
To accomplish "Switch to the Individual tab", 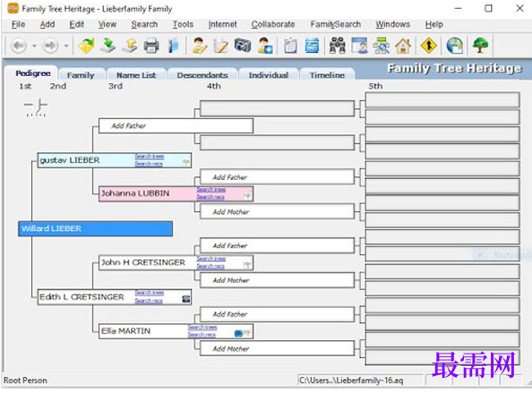I will (x=269, y=75).
